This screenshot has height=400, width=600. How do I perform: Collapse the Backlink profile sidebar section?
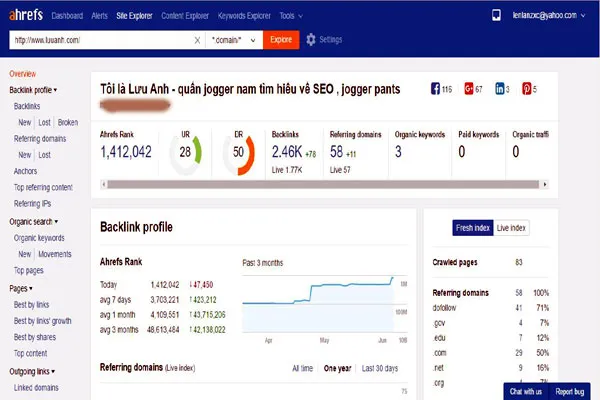coord(33,90)
